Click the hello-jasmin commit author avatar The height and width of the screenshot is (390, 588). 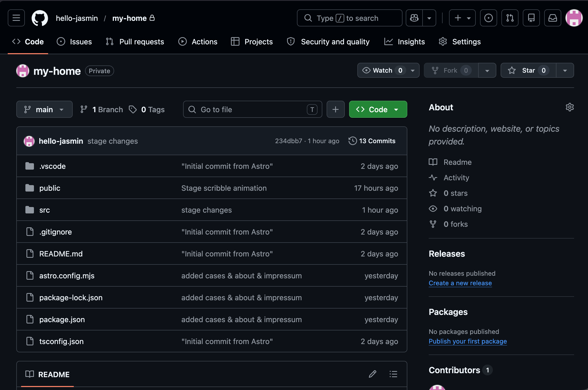tap(29, 141)
